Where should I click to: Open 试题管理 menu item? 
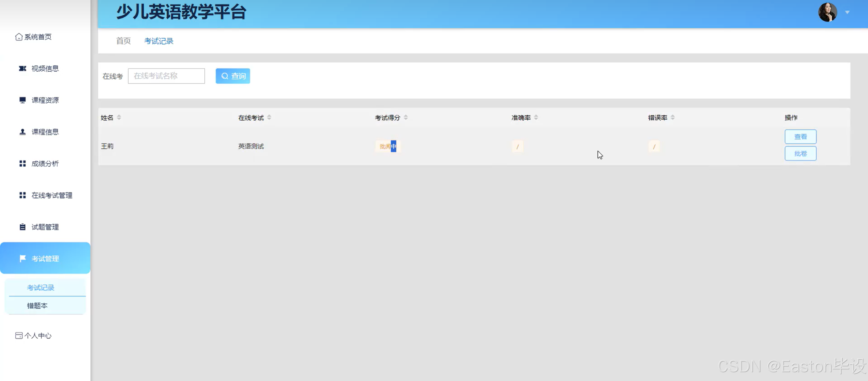(x=45, y=227)
